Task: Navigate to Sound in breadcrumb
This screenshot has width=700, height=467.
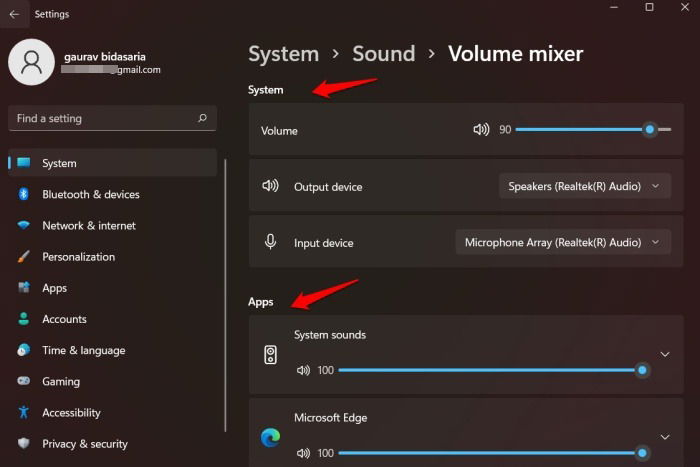Action: click(x=383, y=54)
